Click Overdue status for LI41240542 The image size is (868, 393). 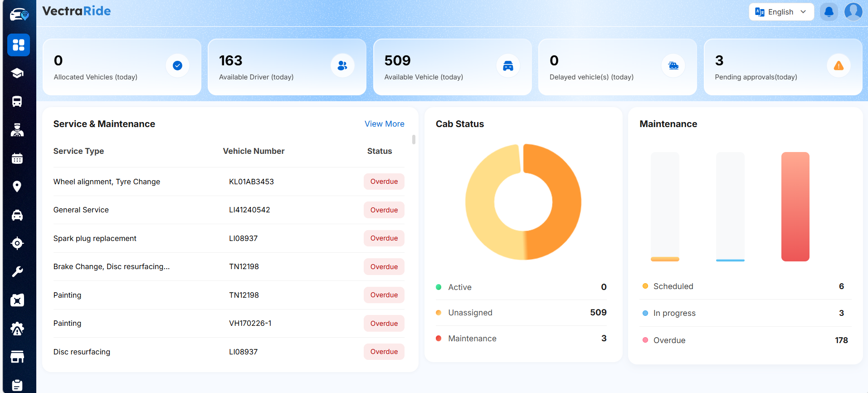pos(384,210)
